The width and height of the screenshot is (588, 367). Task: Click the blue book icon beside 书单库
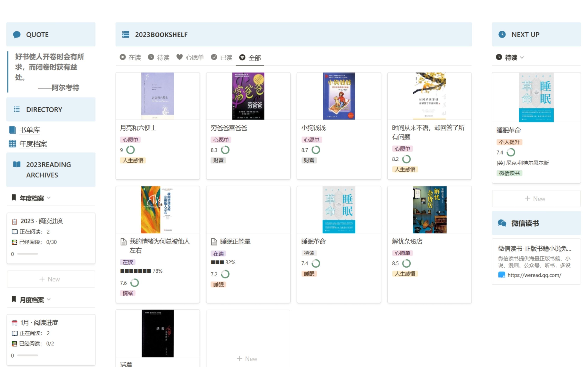tap(12, 130)
